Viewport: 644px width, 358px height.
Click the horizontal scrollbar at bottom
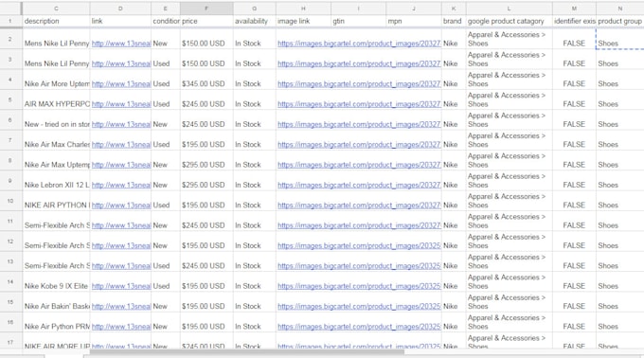coord(246,351)
